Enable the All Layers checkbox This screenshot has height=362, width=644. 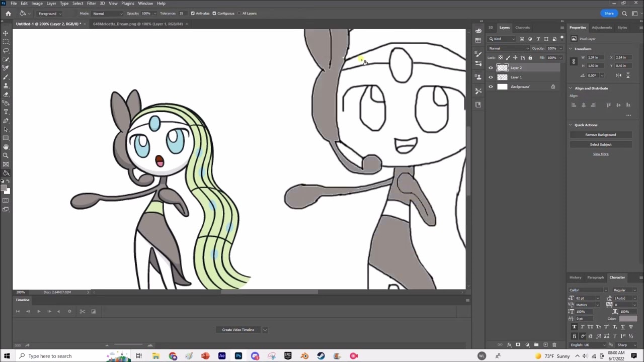pos(238,14)
